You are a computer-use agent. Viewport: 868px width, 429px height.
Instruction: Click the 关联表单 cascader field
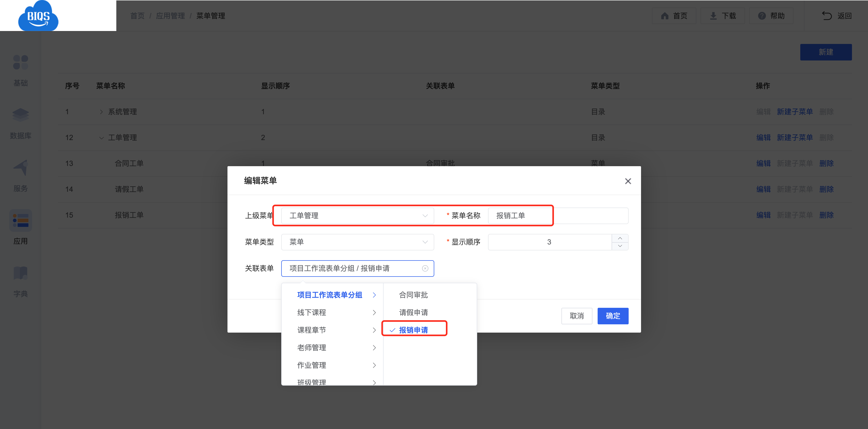coord(357,268)
